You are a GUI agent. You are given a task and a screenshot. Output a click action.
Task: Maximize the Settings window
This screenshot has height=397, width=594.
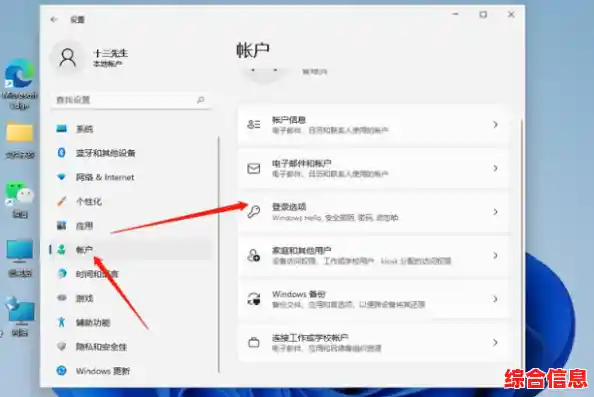click(483, 14)
